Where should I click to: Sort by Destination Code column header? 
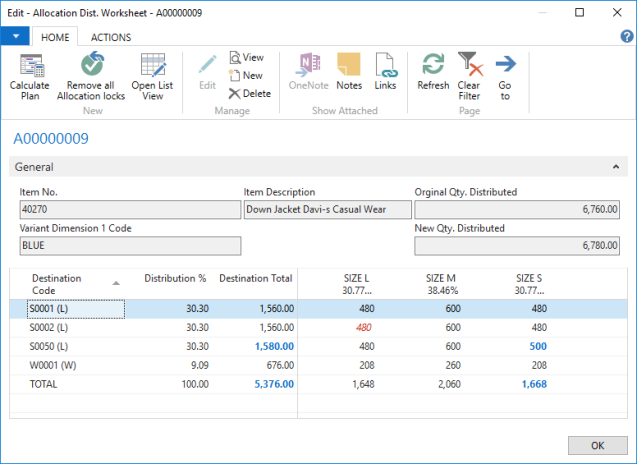57,284
